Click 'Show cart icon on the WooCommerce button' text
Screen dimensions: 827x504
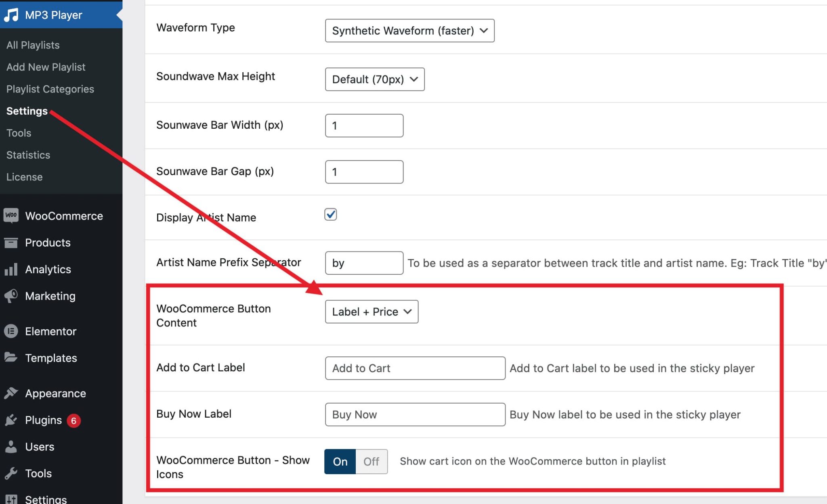click(533, 461)
